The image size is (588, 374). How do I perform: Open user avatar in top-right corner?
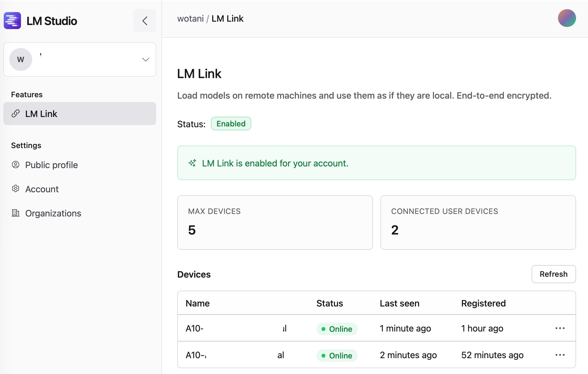click(x=567, y=18)
